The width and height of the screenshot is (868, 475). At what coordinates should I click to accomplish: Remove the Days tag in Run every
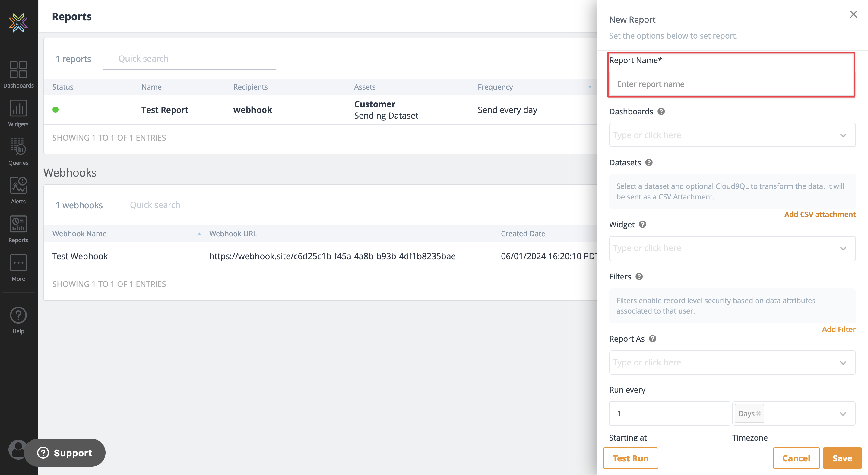(759, 413)
